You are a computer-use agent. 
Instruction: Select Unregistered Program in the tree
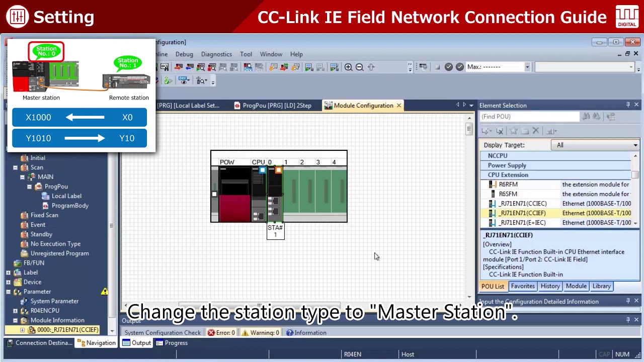pyautogui.click(x=59, y=253)
